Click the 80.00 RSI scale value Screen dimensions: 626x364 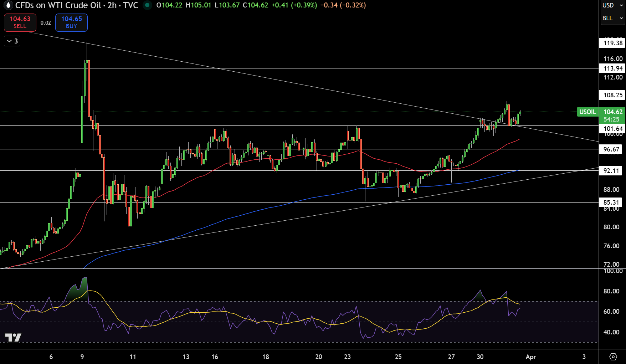point(611,291)
